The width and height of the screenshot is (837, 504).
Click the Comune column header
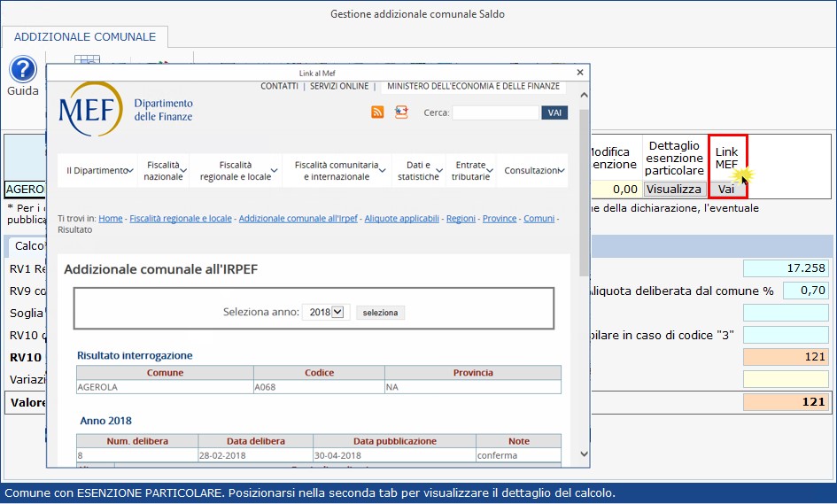coord(165,373)
